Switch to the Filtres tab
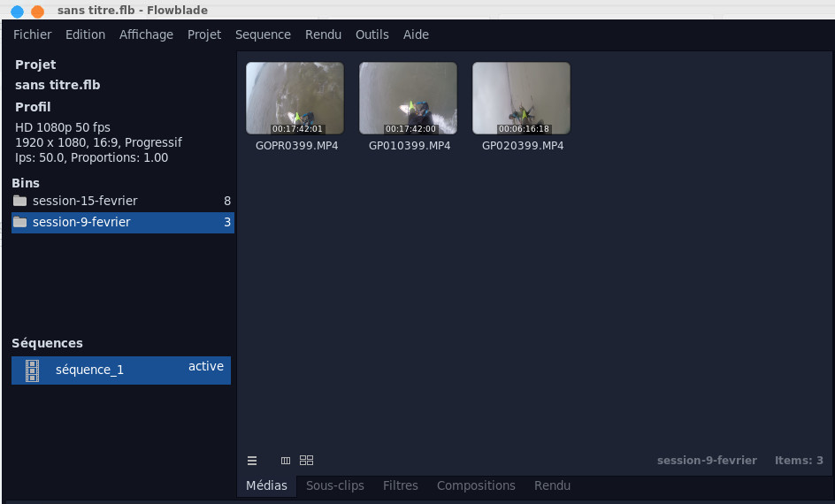 (x=401, y=485)
